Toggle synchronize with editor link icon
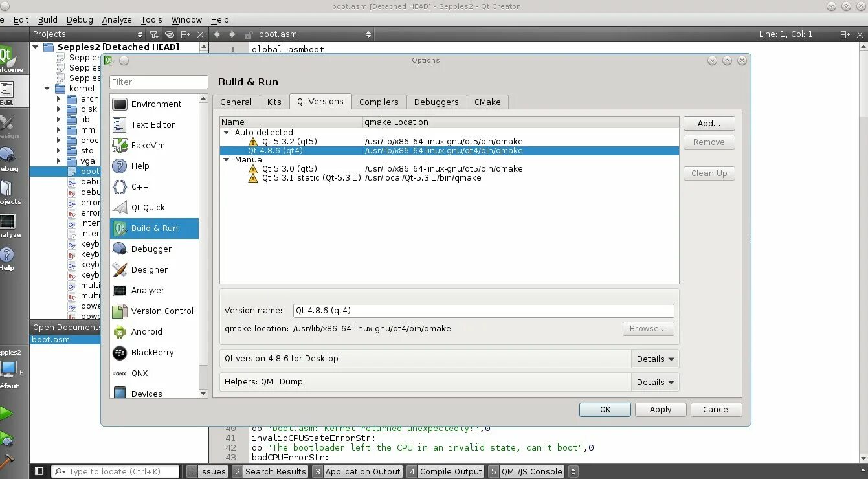Screen dimensions: 868x479 (x=170, y=34)
